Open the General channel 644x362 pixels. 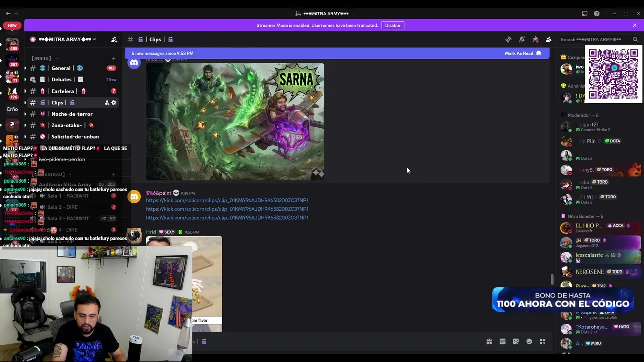pos(72,68)
